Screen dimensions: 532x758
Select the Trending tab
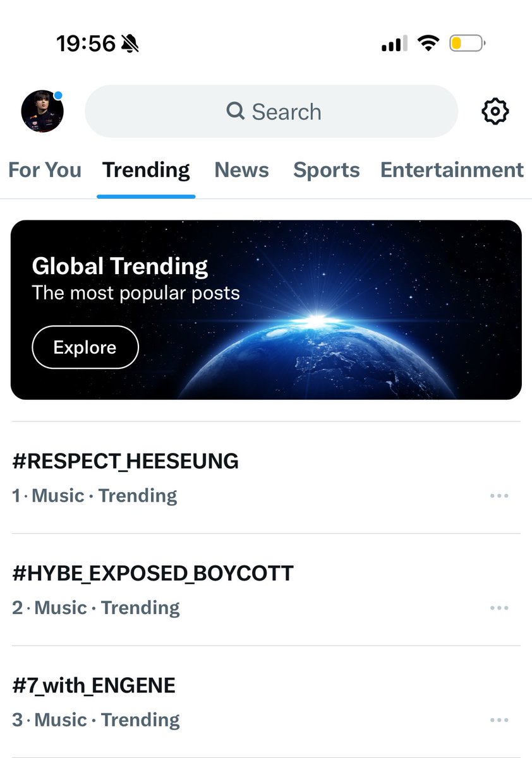point(146,170)
